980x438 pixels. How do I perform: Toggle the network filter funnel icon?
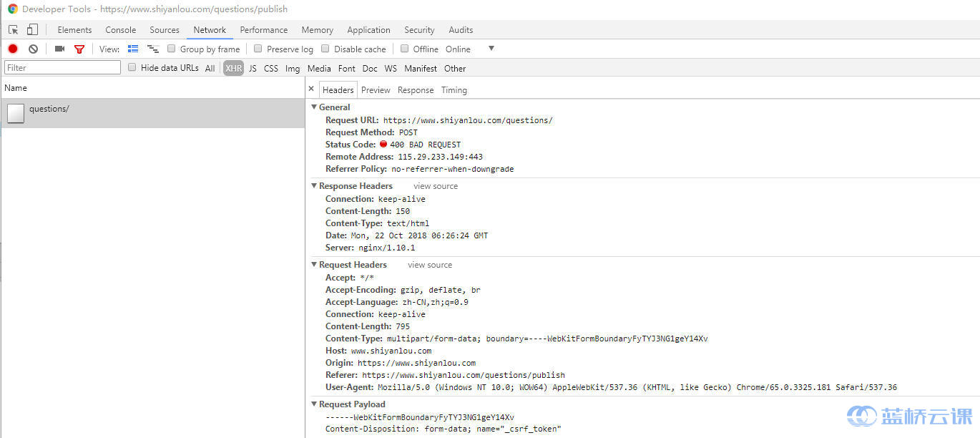click(79, 49)
